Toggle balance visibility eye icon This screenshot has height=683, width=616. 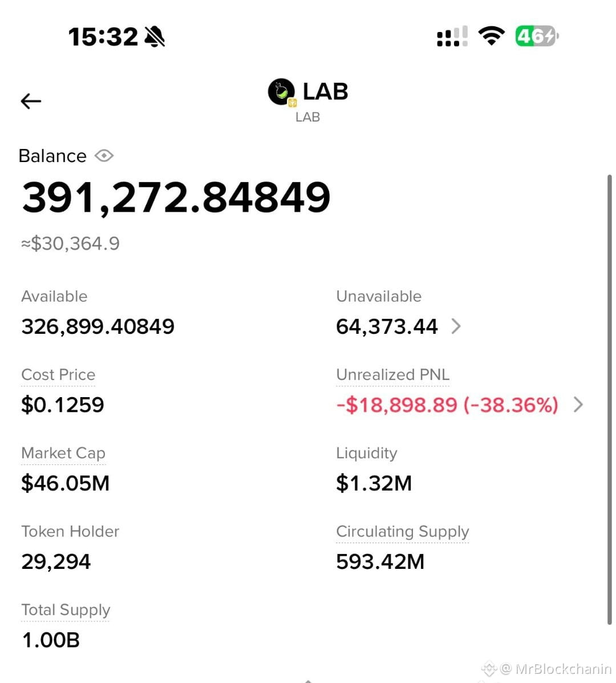click(104, 156)
